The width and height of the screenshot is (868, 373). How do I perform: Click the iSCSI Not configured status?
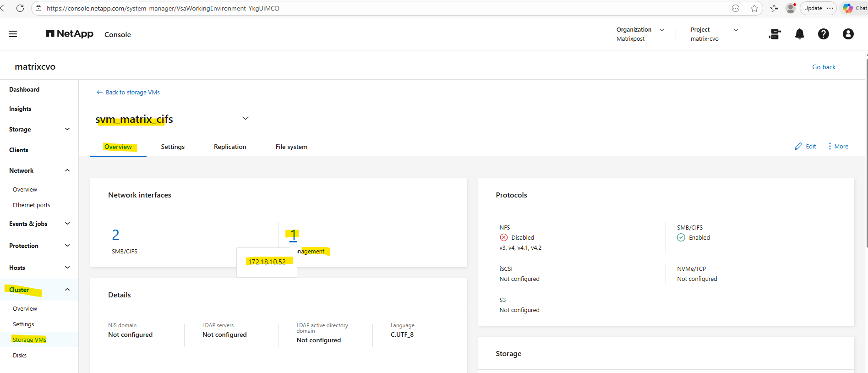519,279
